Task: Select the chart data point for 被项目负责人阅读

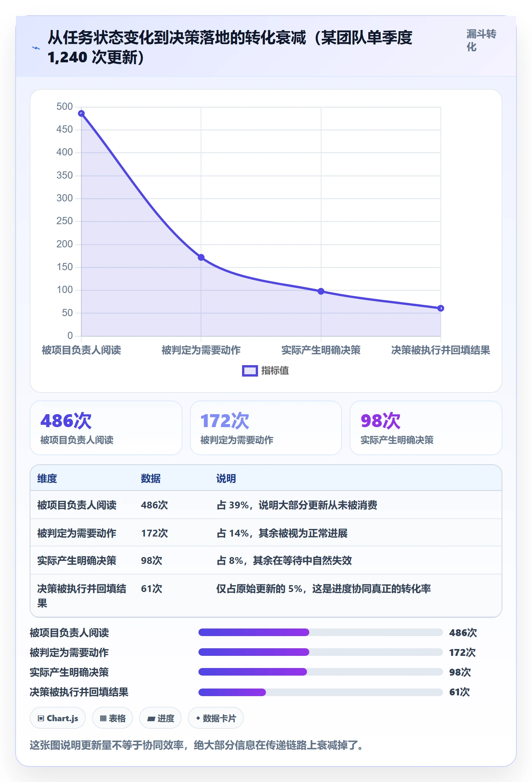Action: tap(81, 113)
